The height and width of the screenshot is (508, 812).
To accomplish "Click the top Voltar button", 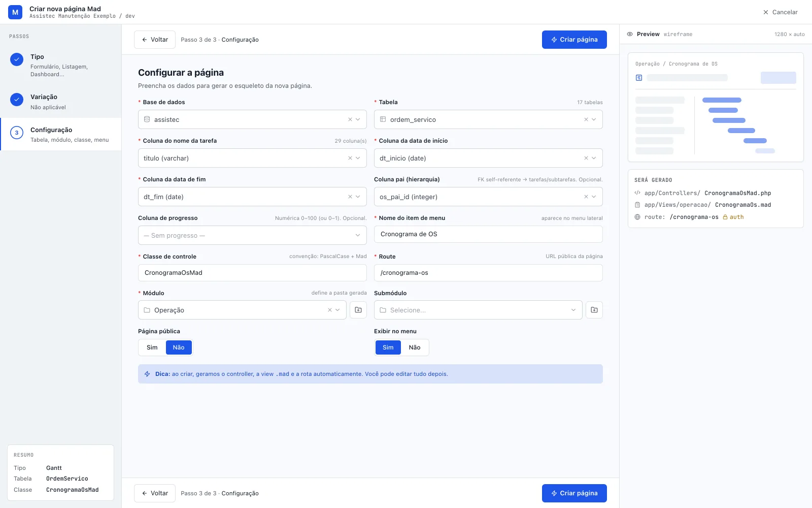I will 155,40.
